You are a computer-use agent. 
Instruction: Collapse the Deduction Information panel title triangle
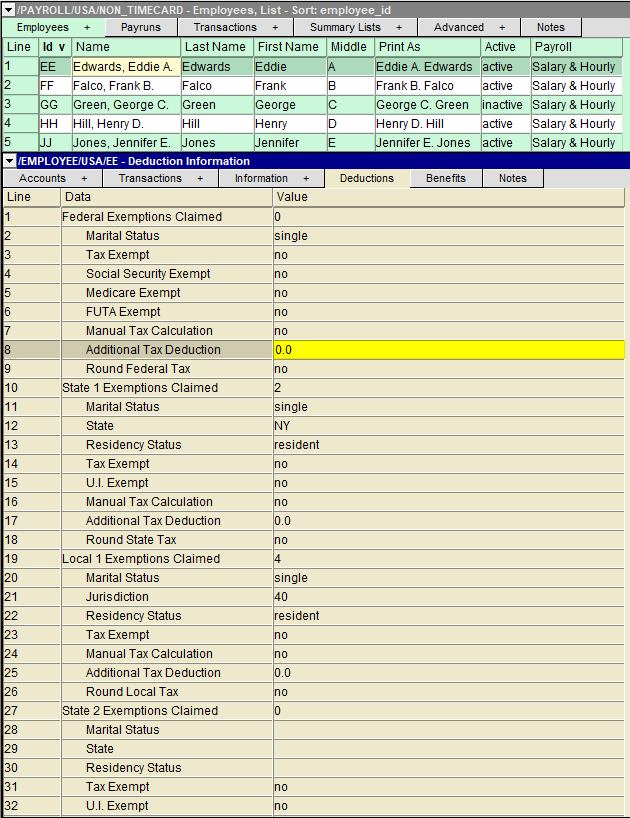tap(9, 161)
